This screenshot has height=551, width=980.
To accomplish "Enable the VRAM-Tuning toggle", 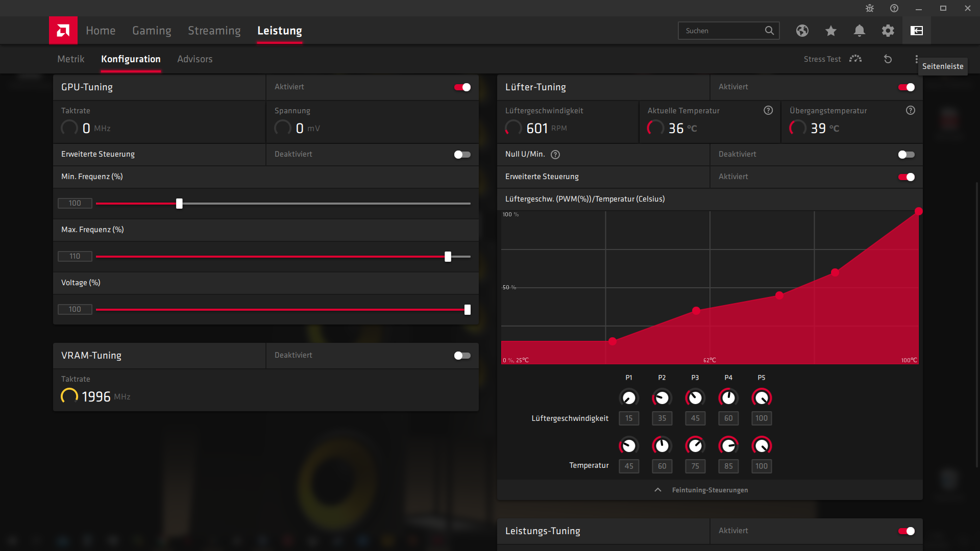I will (x=462, y=356).
